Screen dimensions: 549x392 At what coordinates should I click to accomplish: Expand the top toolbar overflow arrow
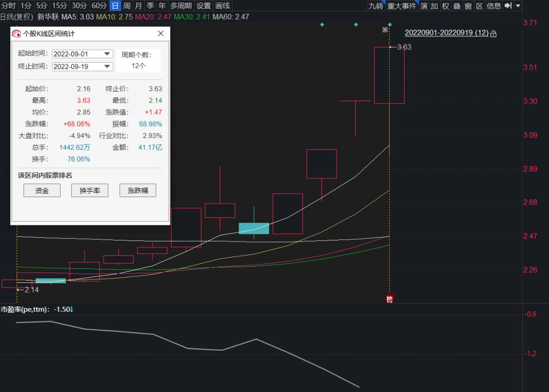click(518, 5)
